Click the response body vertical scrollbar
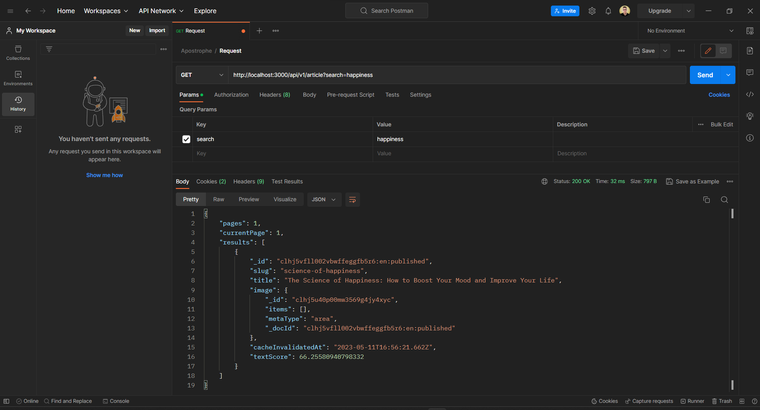The width and height of the screenshot is (760, 410). coord(732,299)
